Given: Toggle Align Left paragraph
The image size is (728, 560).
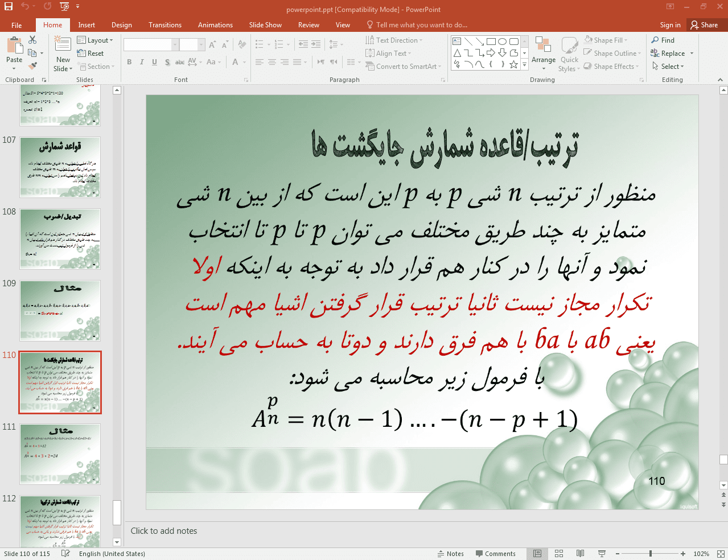Looking at the screenshot, I should [260, 62].
